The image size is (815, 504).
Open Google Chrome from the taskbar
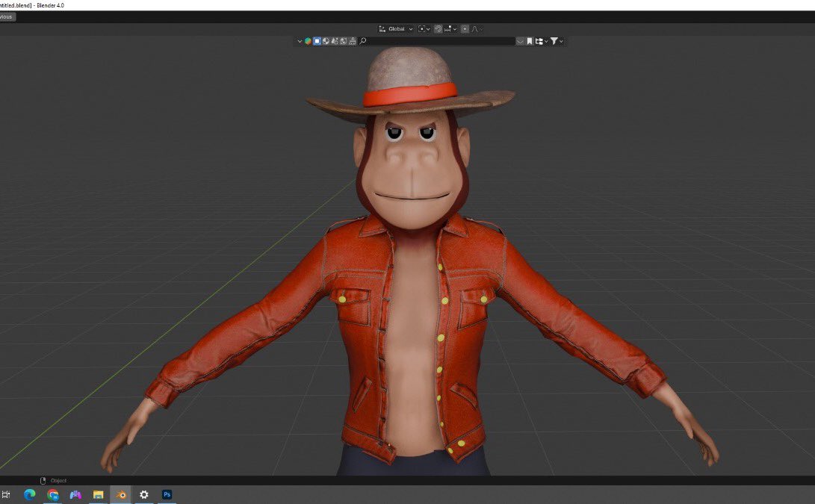52,494
